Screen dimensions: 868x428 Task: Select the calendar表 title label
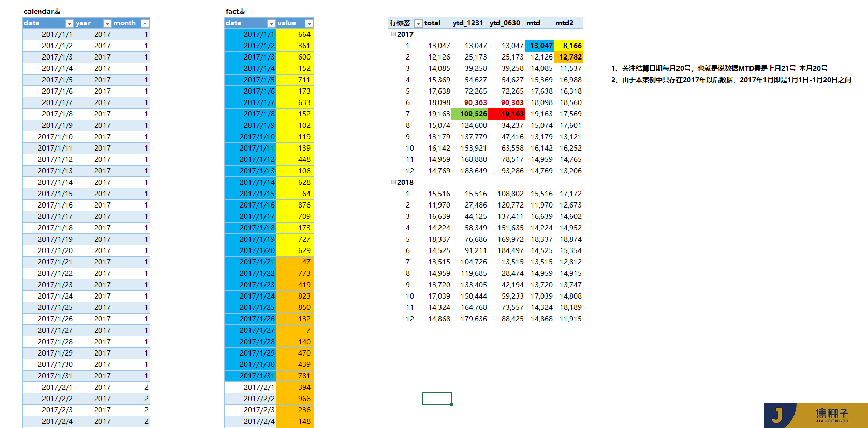pyautogui.click(x=42, y=11)
